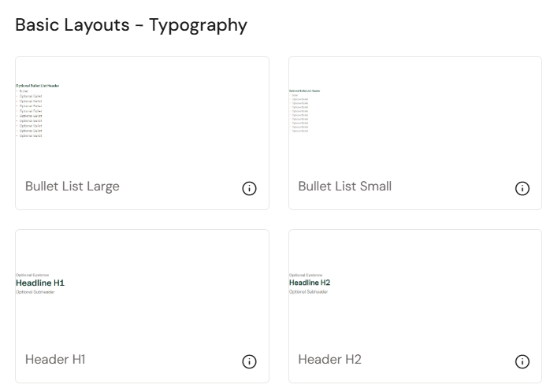The height and width of the screenshot is (392, 550).
Task: Show info for Bullet List Small
Action: click(x=522, y=188)
